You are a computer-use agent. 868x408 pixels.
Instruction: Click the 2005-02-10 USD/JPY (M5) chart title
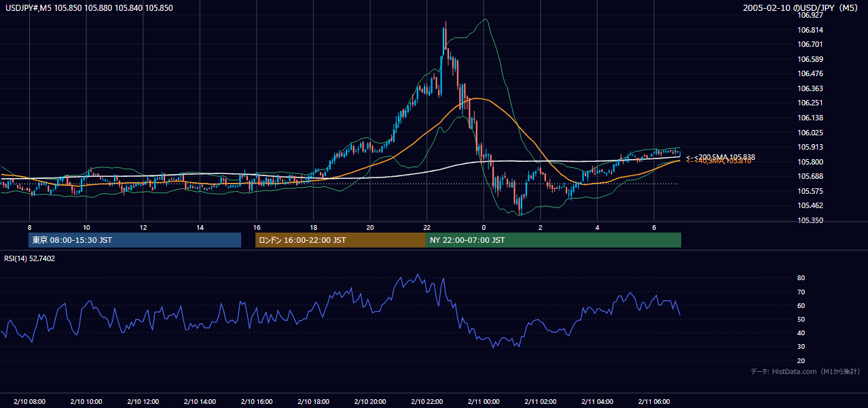(802, 8)
